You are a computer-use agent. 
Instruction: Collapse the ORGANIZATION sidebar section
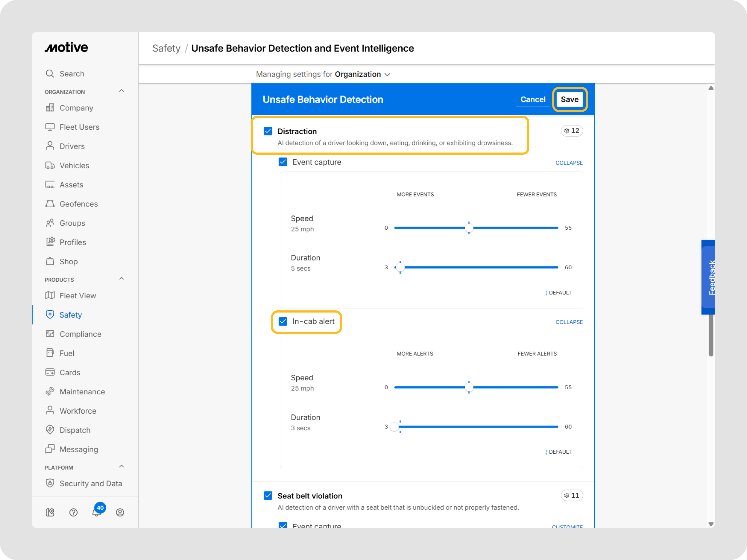[x=122, y=91]
